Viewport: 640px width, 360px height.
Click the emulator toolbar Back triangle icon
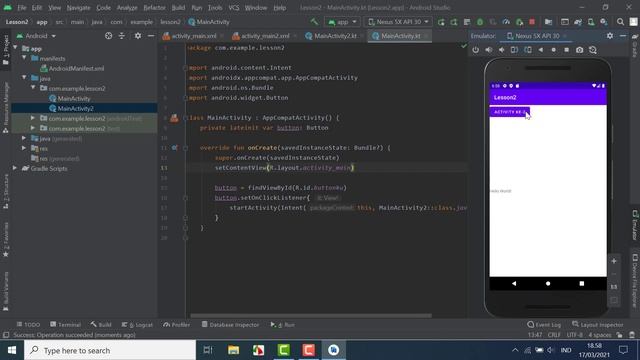tap(541, 50)
